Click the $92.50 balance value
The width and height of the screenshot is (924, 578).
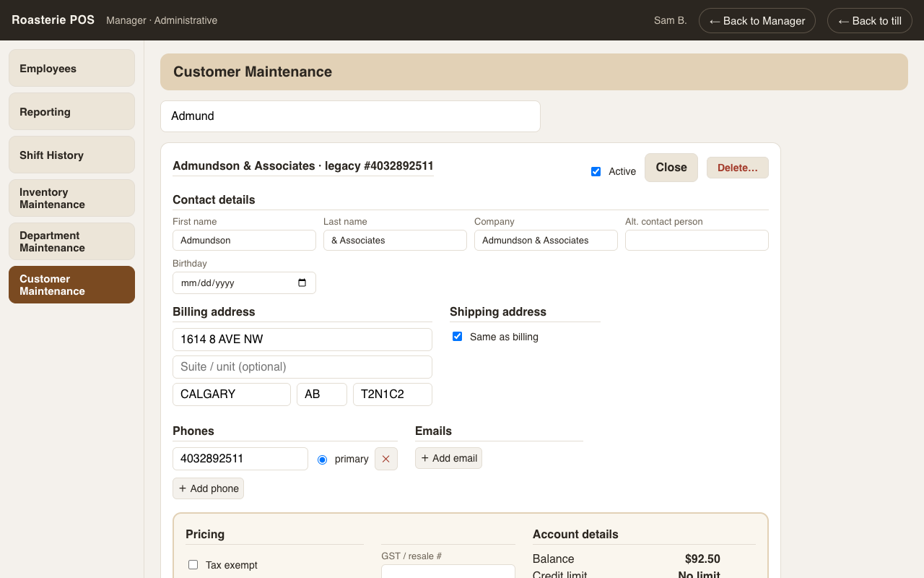pyautogui.click(x=702, y=558)
